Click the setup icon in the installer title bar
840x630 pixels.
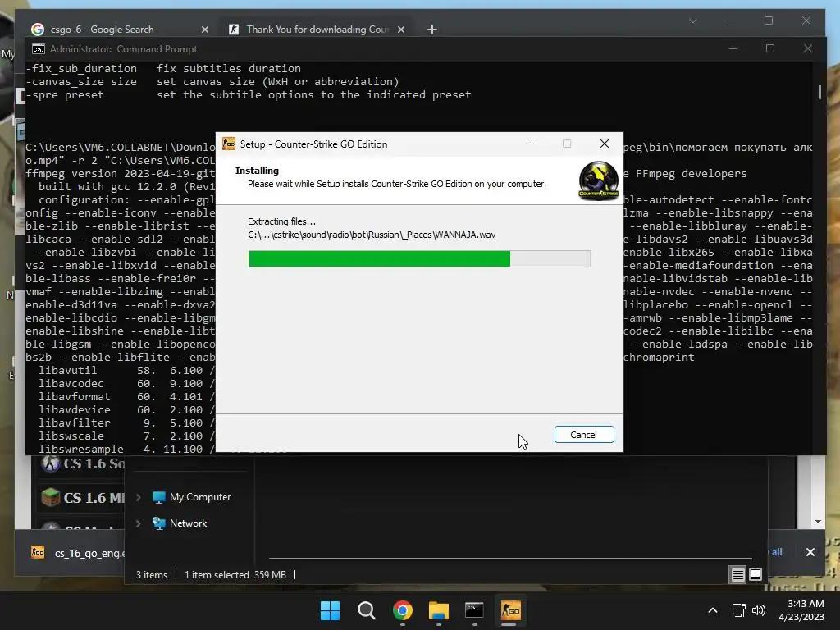click(x=229, y=144)
